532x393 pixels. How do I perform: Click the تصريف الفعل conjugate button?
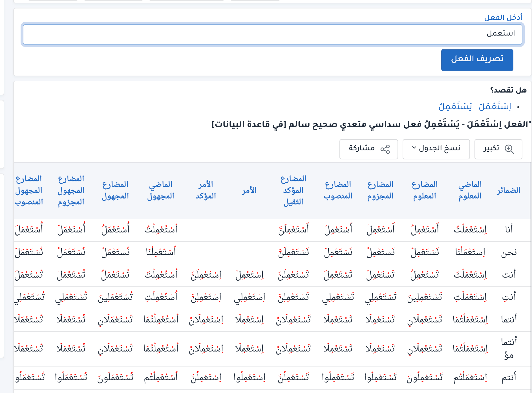[477, 60]
